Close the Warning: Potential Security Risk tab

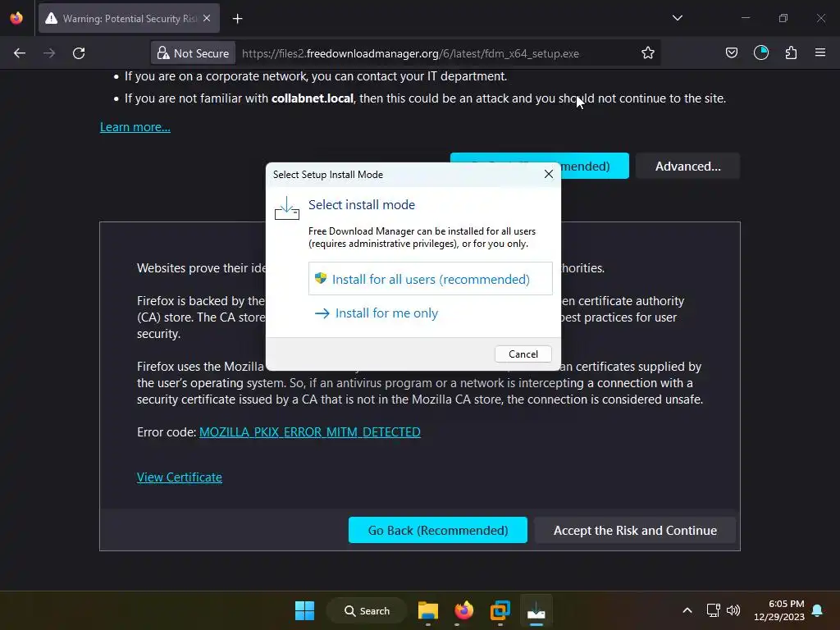(207, 18)
